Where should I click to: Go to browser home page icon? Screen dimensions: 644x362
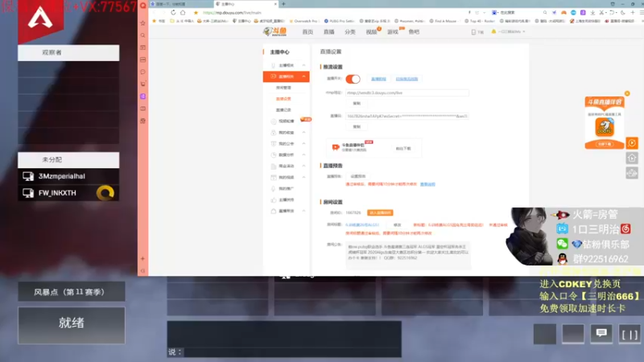(183, 13)
